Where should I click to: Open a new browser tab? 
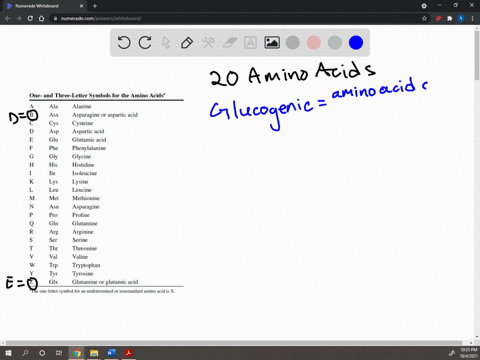click(x=95, y=6)
